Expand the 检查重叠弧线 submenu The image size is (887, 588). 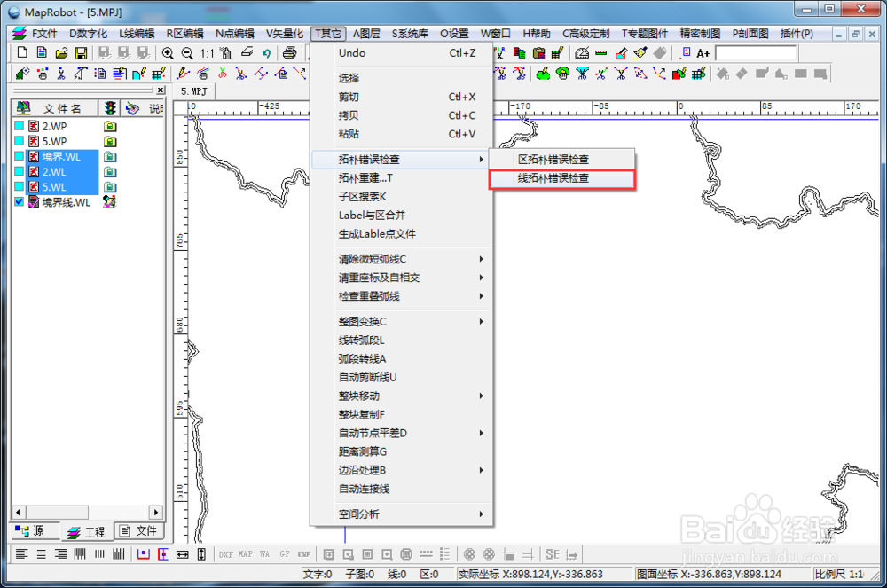coord(401,296)
